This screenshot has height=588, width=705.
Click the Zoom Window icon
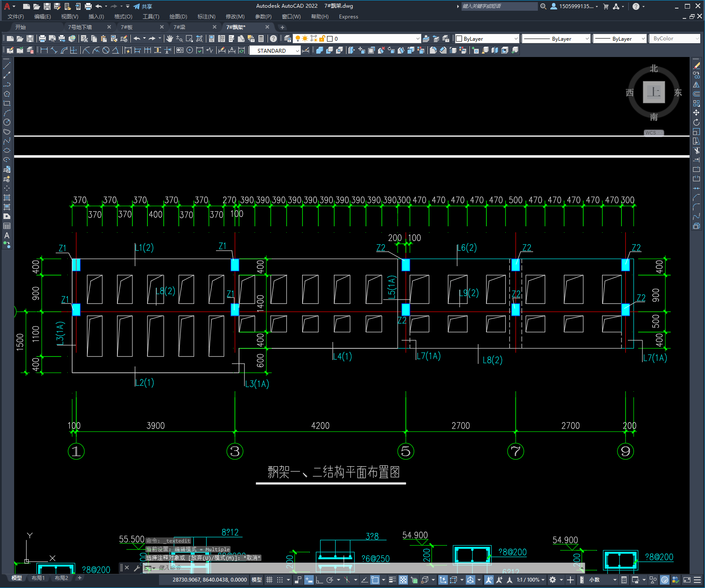tap(189, 39)
